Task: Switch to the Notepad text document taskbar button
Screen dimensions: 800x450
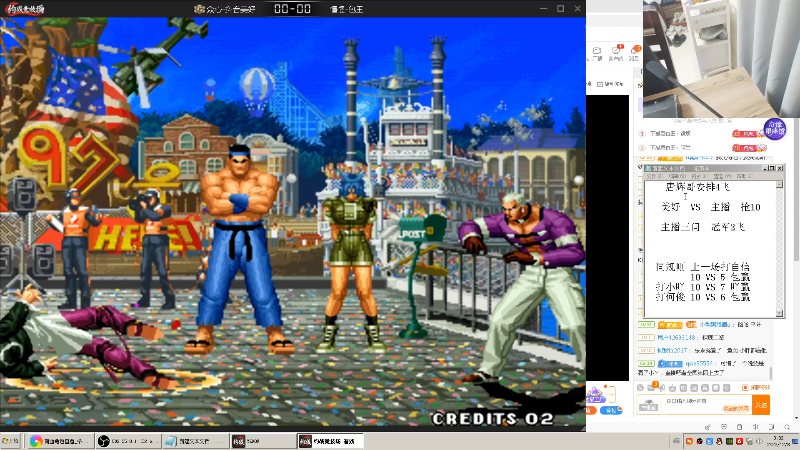Action: click(196, 441)
